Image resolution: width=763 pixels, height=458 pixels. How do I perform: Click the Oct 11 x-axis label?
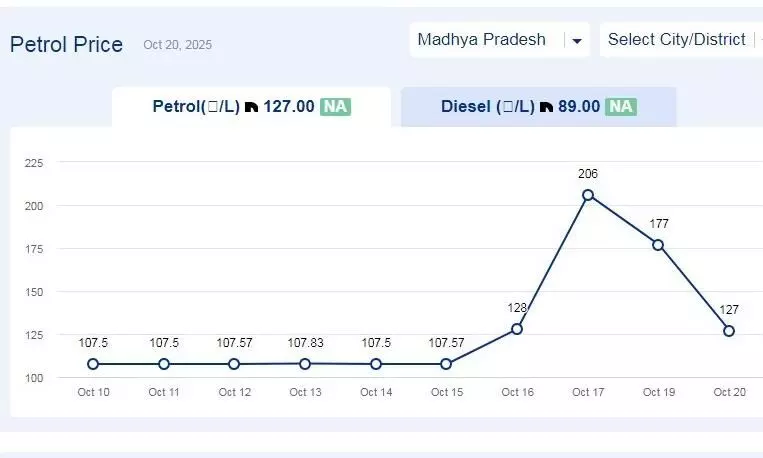pyautogui.click(x=164, y=392)
